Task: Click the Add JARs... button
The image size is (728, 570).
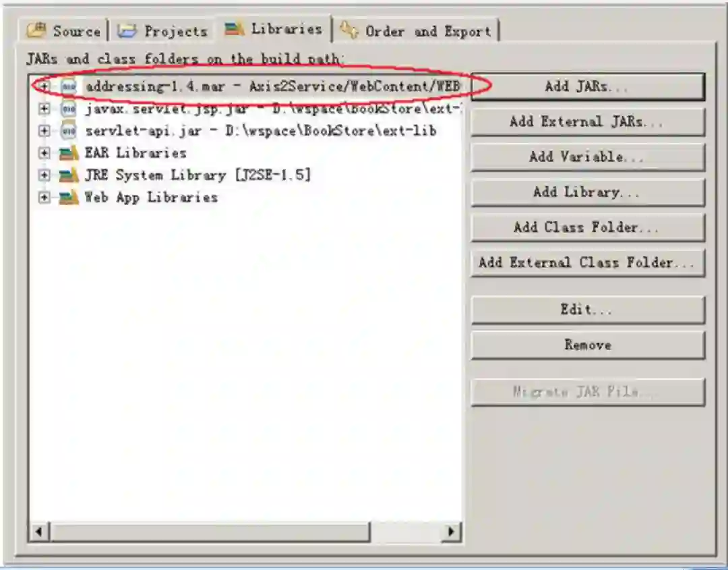Action: tap(588, 86)
